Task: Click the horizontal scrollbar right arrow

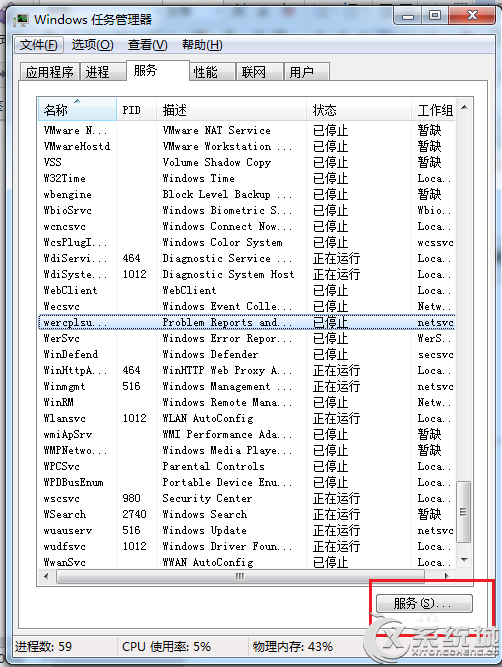Action: pos(446,576)
